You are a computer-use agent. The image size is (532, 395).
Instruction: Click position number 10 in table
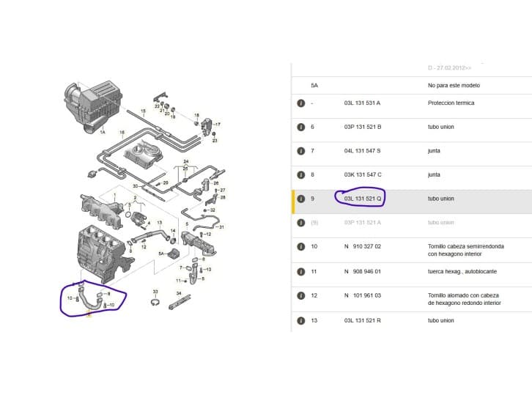314,246
